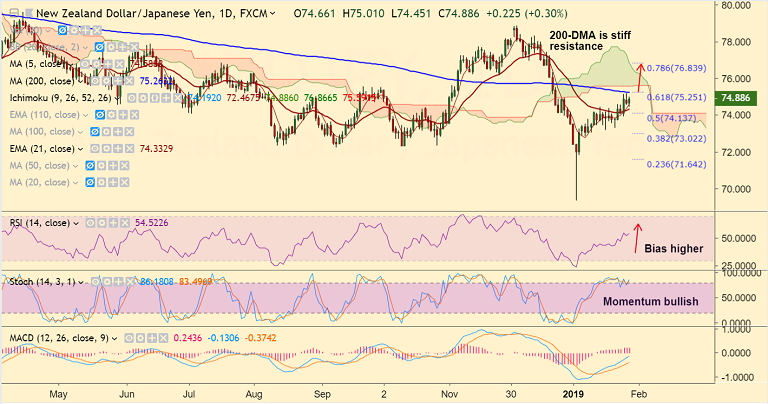768x404 pixels.
Task: Open settings gear for MA (100, close)
Action: pos(106,132)
